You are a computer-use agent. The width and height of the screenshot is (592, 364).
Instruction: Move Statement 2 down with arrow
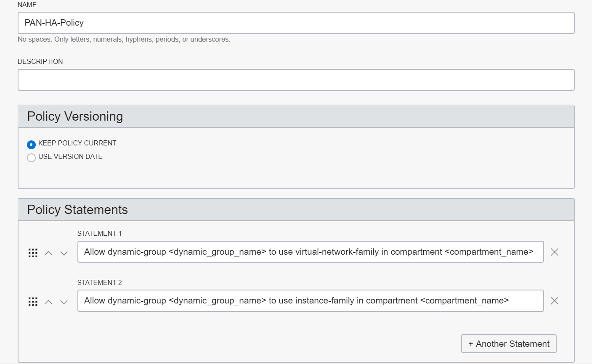tap(64, 302)
